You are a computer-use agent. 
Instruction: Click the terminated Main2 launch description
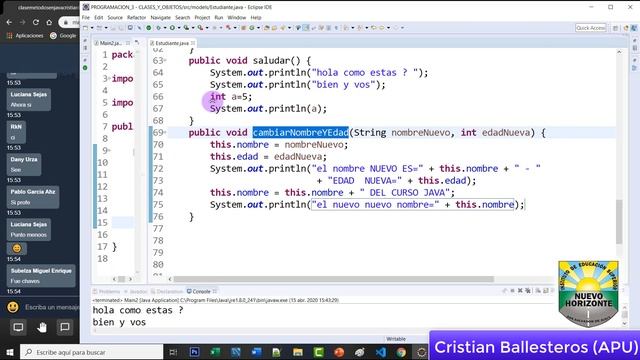pyautogui.click(x=216, y=300)
